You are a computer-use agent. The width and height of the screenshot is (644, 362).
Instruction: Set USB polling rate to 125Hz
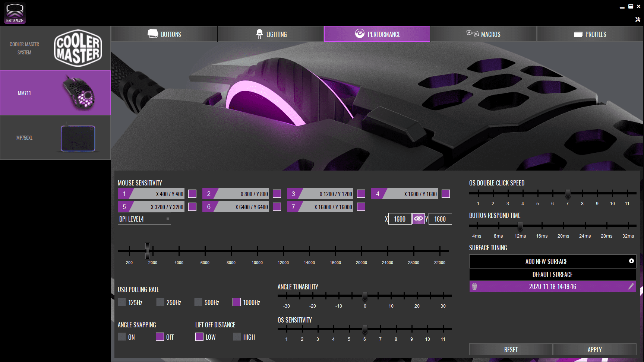(x=122, y=302)
